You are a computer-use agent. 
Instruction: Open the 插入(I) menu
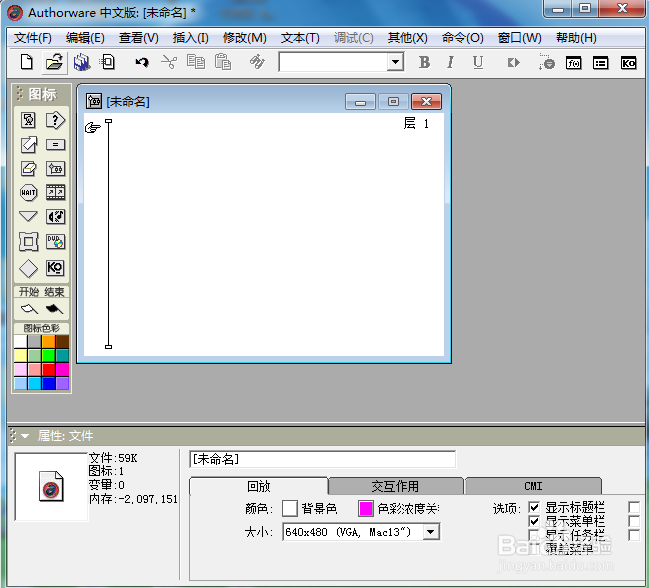tap(191, 38)
